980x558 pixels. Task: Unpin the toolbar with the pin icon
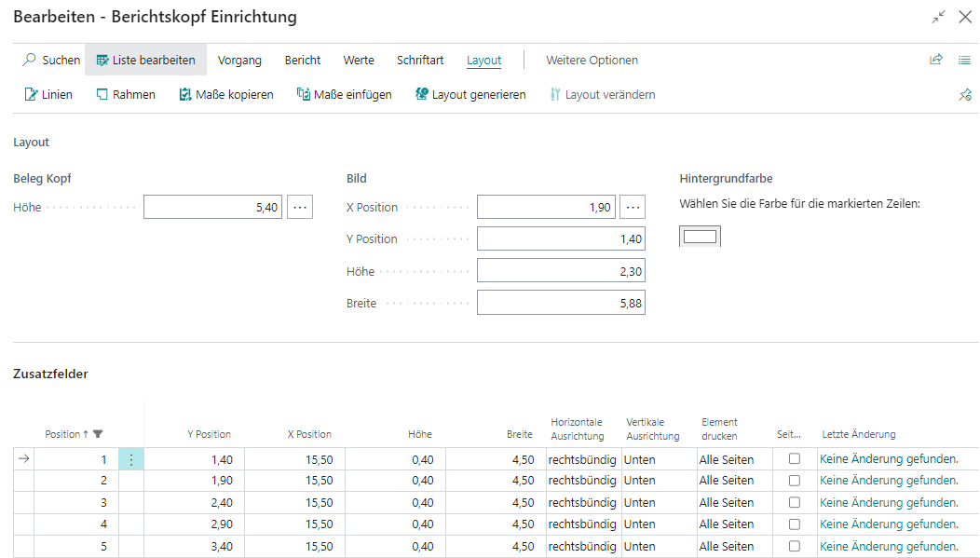[965, 94]
